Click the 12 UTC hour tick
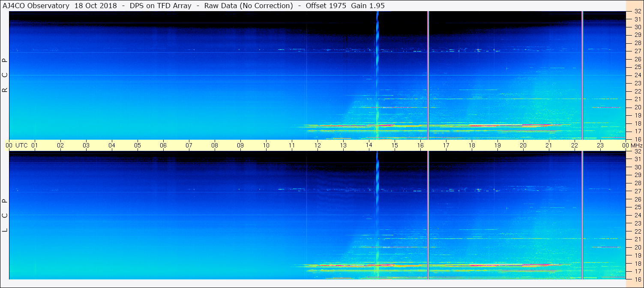This screenshot has width=644, height=288. point(318,145)
